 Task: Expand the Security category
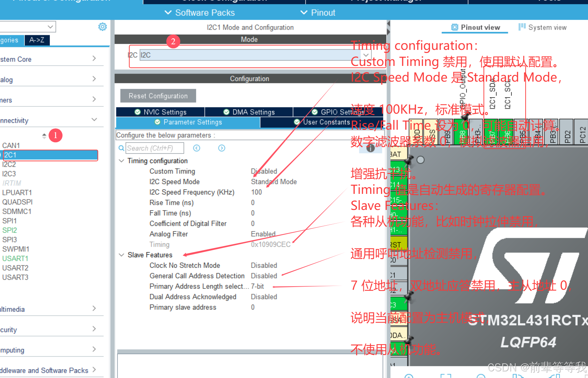52,329
